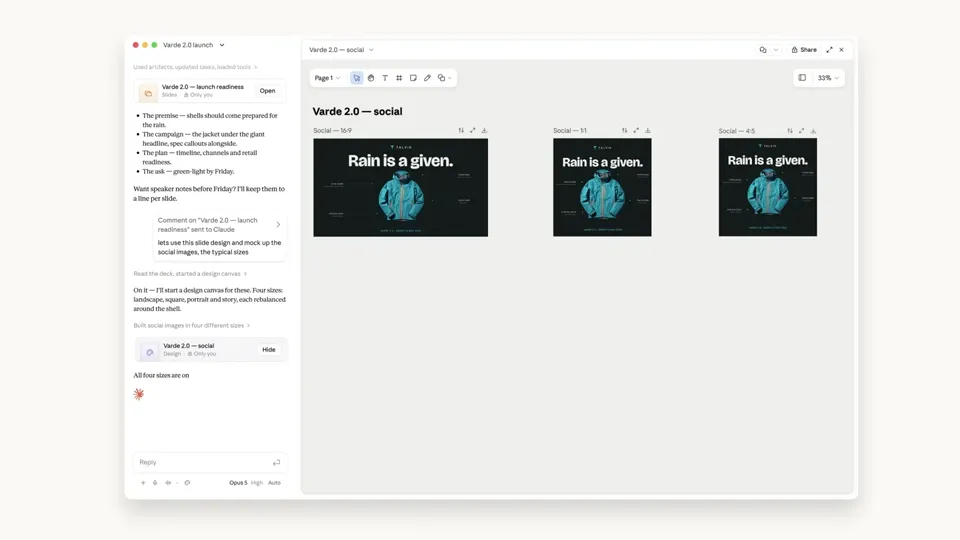Select the Hand pan tool
Viewport: 960px width, 540px height.
[371, 78]
